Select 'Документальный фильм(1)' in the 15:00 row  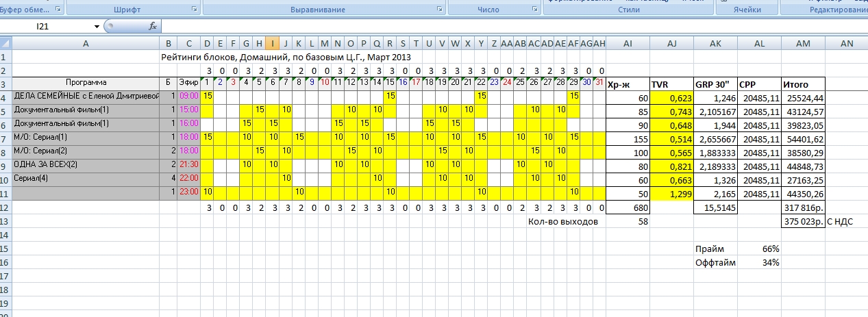(86, 110)
